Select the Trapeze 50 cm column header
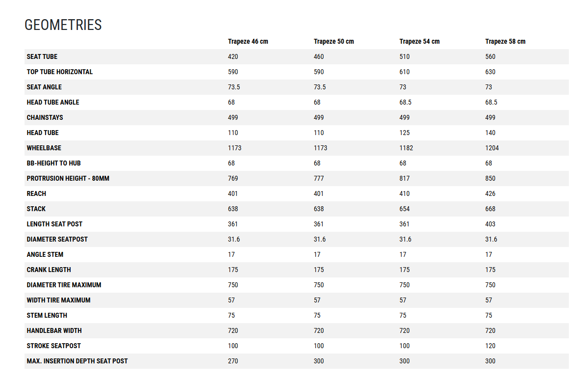 click(x=333, y=41)
